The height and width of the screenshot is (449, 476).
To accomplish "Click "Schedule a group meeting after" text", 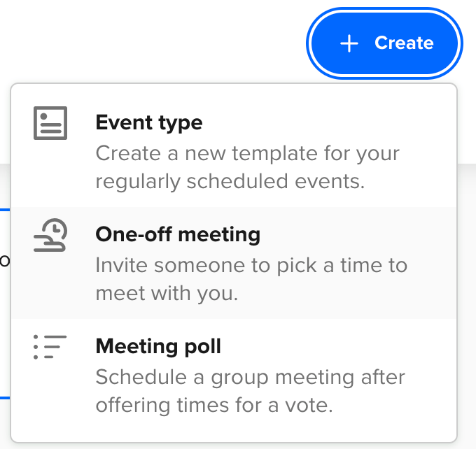I will (251, 377).
